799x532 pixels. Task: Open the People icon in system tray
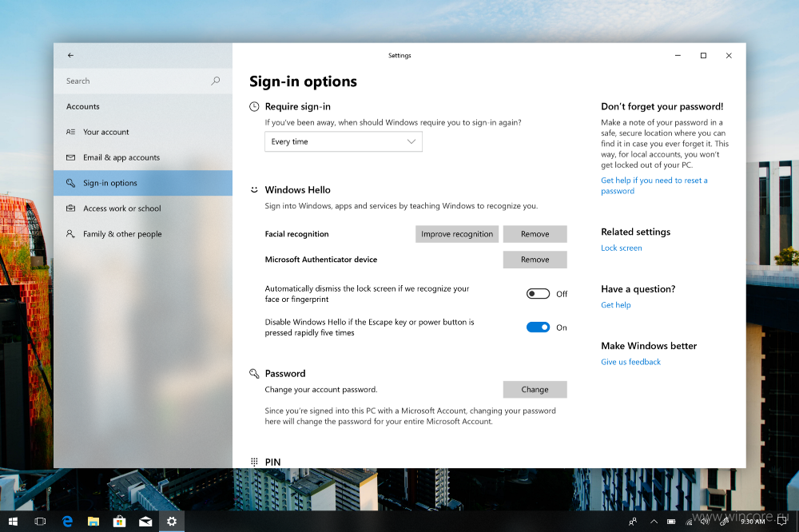click(633, 522)
